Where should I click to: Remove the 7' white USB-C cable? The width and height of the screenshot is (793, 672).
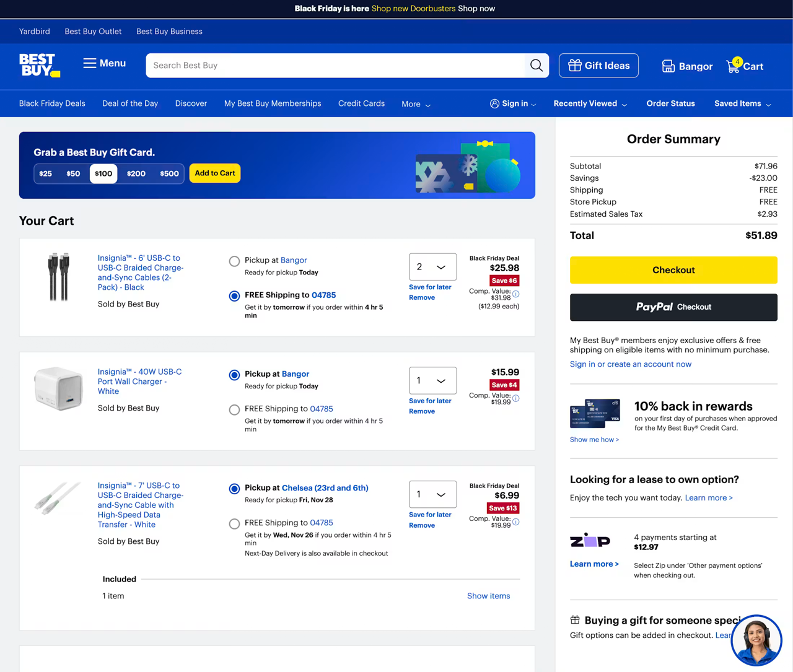422,525
